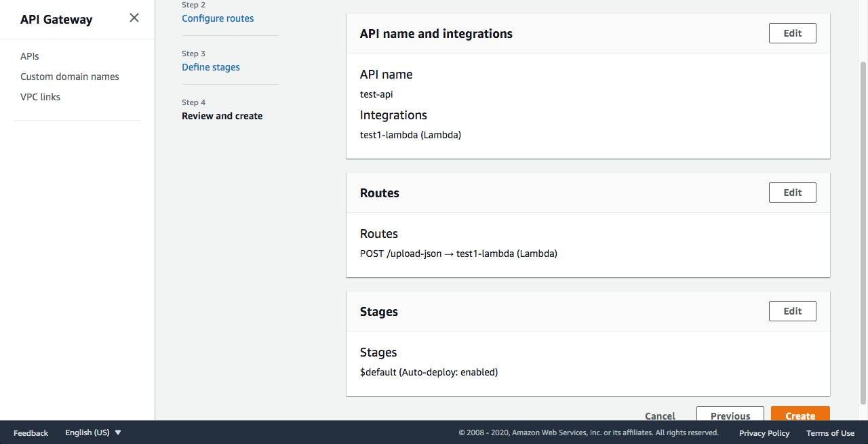Viewport: 868px width, 444px height.
Task: View the Terms of Use
Action: tap(830, 432)
